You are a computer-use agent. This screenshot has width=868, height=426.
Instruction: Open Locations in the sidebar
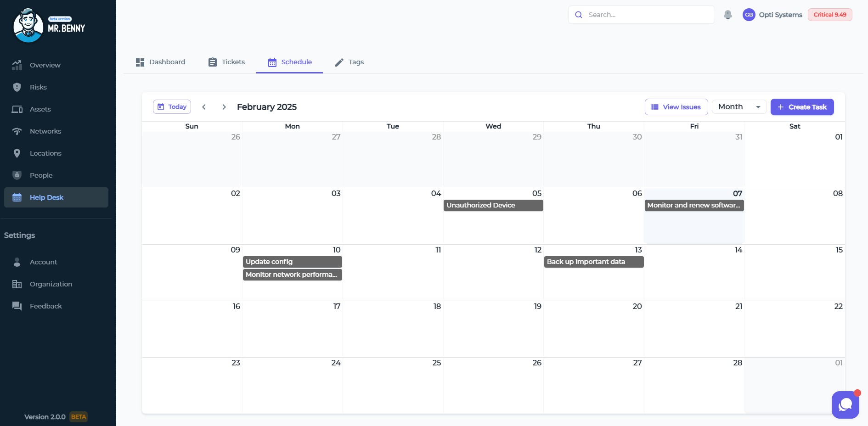(45, 153)
